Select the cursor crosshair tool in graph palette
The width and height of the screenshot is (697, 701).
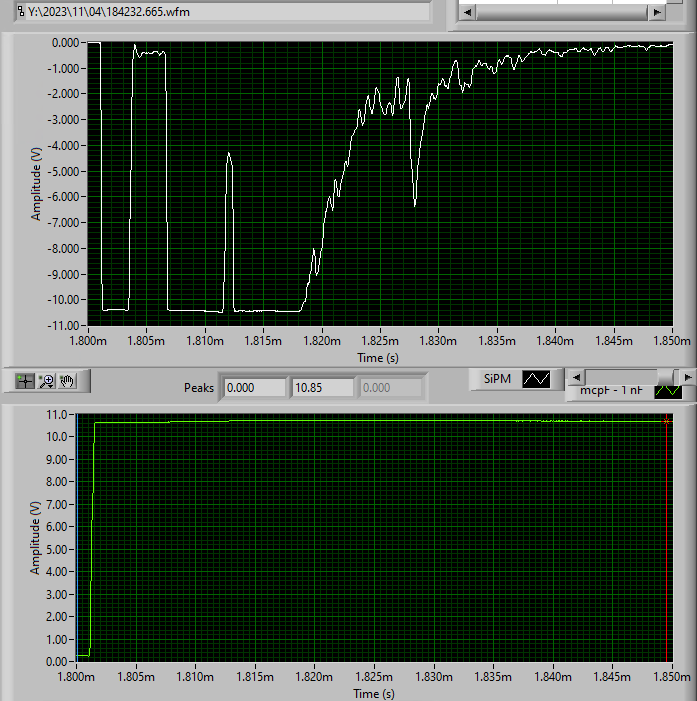[x=25, y=381]
